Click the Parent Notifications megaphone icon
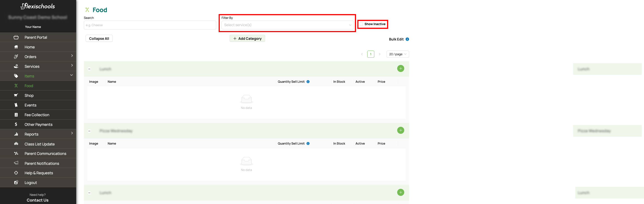This screenshot has width=644, height=204. pos(16,163)
